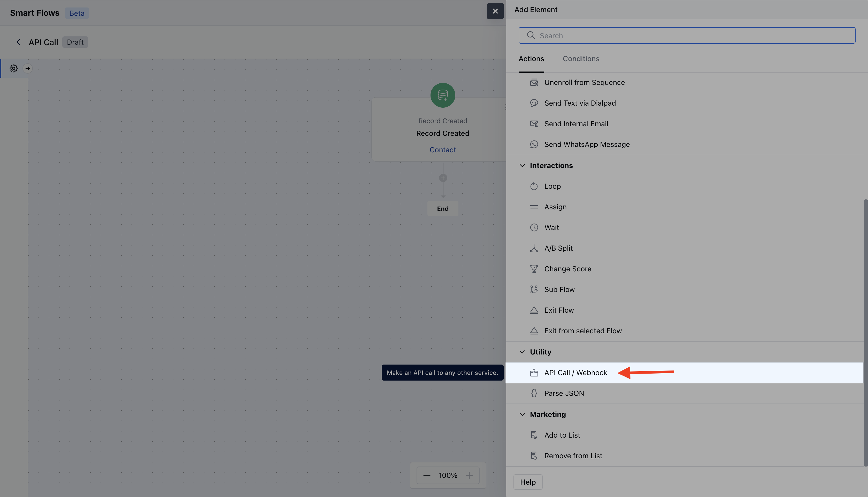The height and width of the screenshot is (497, 868).
Task: Select the Parse JSON braces icon
Action: [x=534, y=393]
